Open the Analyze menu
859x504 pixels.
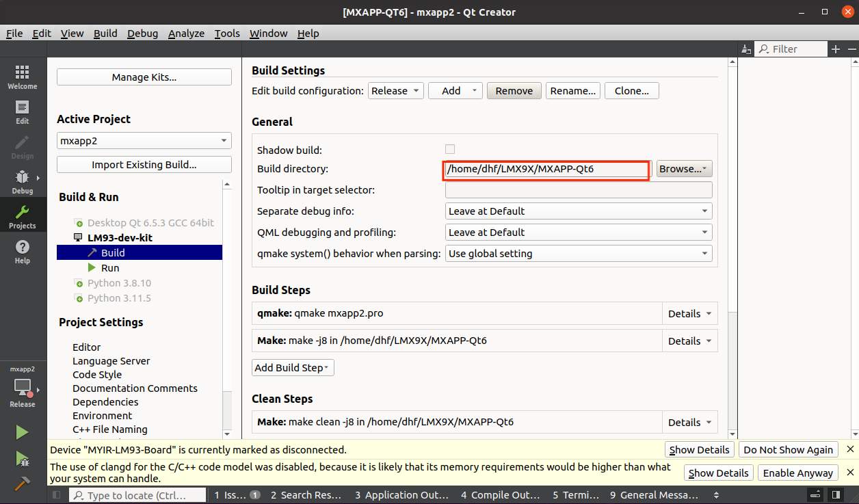pyautogui.click(x=186, y=34)
